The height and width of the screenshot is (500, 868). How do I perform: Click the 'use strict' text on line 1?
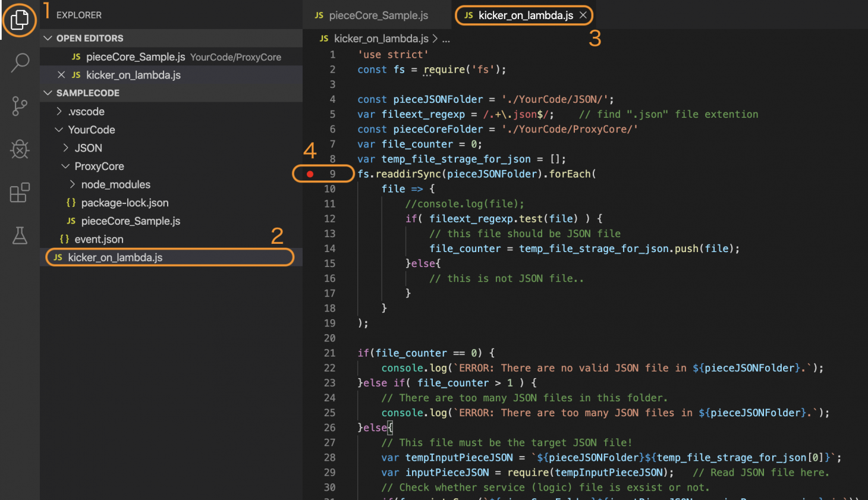click(393, 55)
